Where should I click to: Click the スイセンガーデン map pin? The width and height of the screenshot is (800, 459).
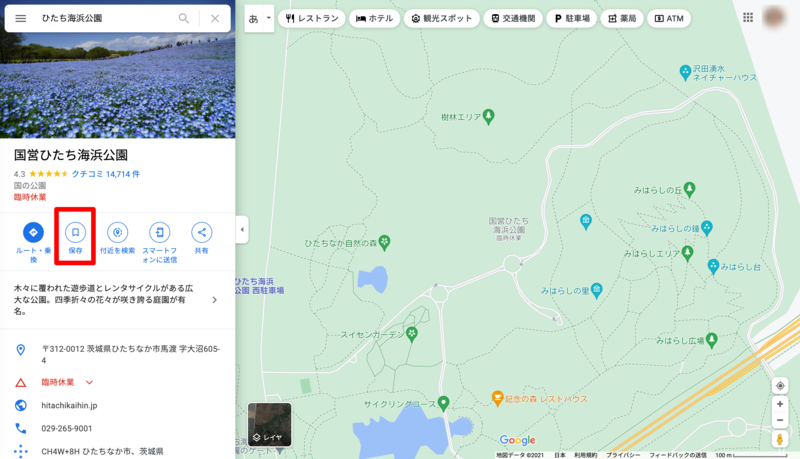(412, 334)
